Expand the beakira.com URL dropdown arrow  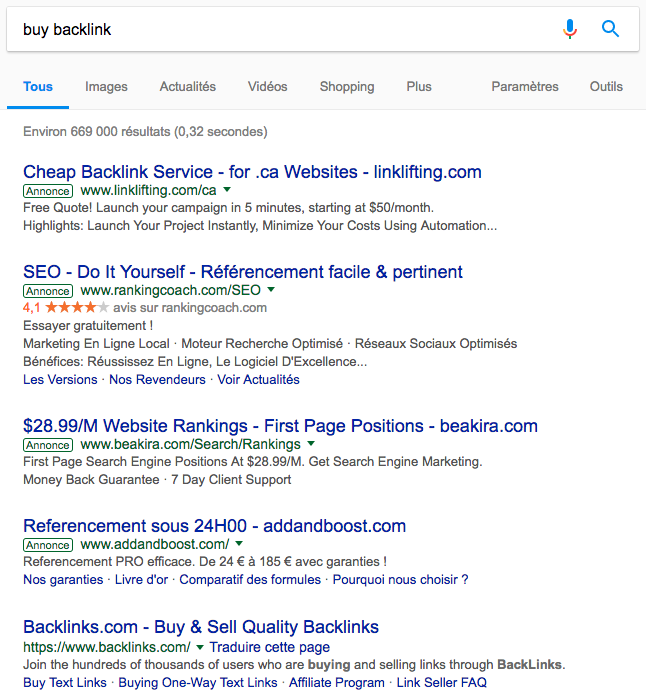[x=311, y=444]
